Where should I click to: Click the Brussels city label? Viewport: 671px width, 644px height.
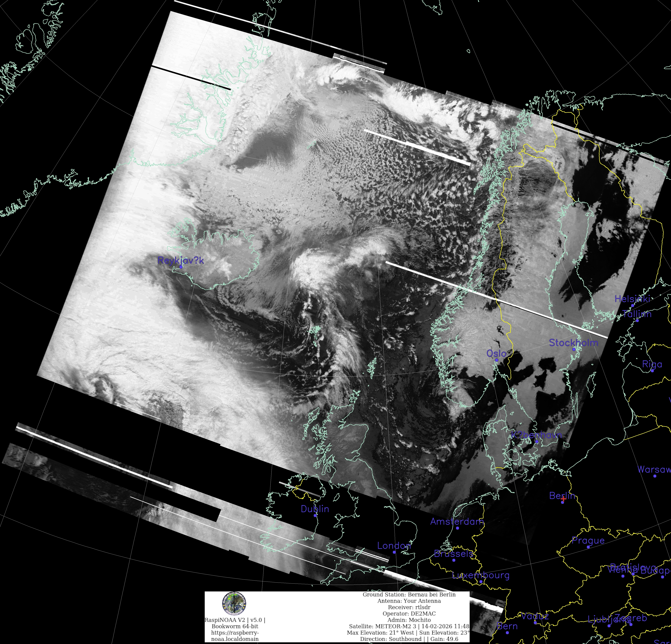pos(453,554)
